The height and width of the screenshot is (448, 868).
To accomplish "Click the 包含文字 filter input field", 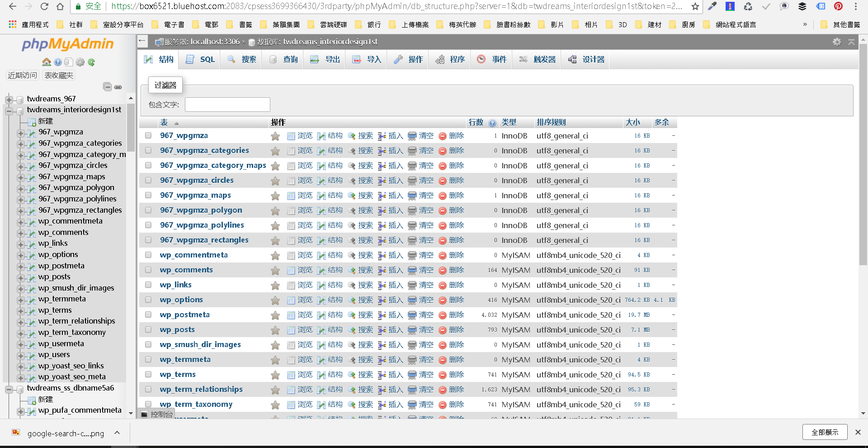I will [x=227, y=105].
